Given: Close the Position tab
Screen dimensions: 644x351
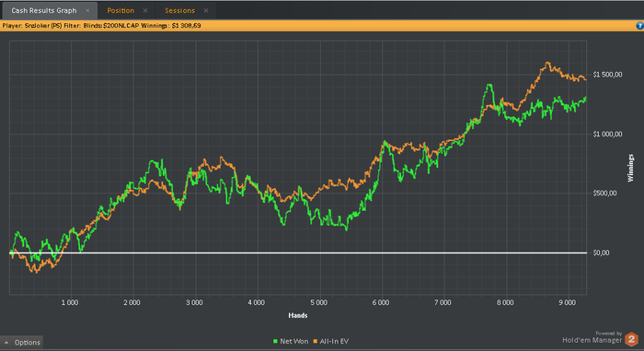Looking at the screenshot, I should tap(145, 11).
